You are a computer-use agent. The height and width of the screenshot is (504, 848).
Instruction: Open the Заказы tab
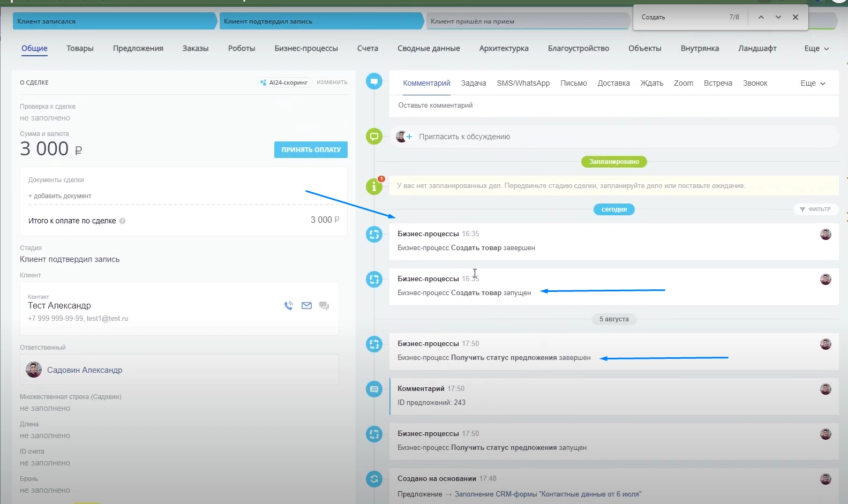pos(196,48)
